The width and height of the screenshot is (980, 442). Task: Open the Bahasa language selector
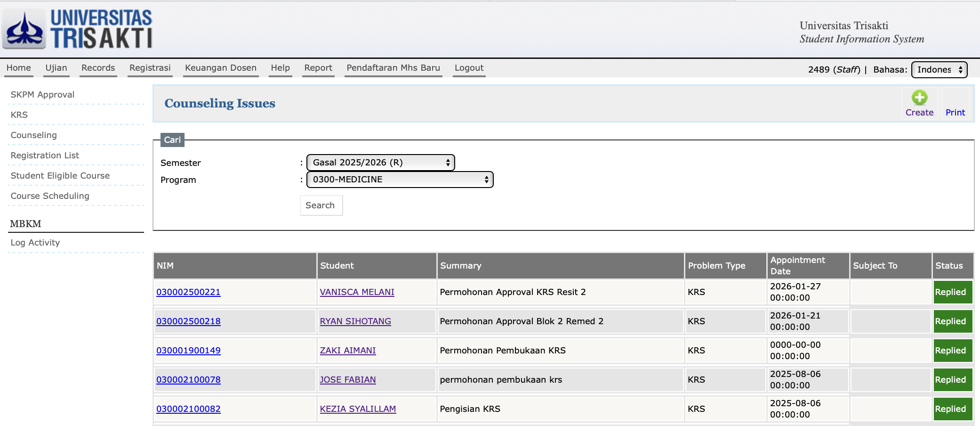(x=939, y=70)
